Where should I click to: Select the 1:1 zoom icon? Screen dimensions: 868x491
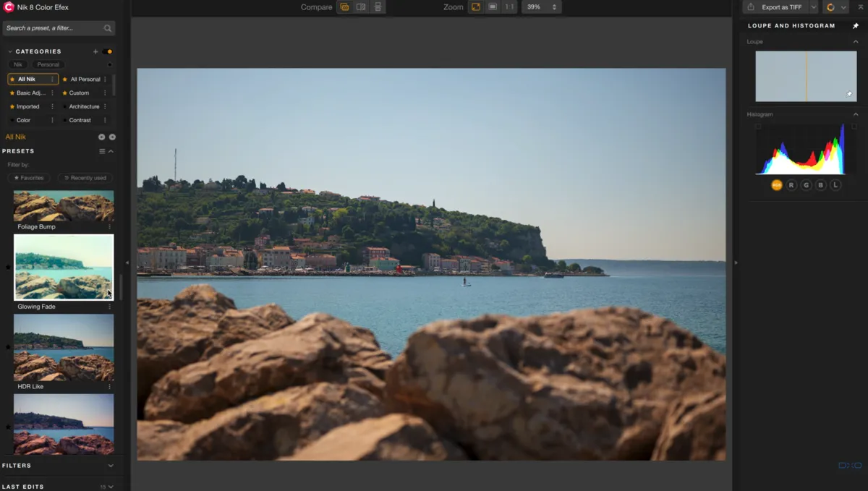(509, 7)
